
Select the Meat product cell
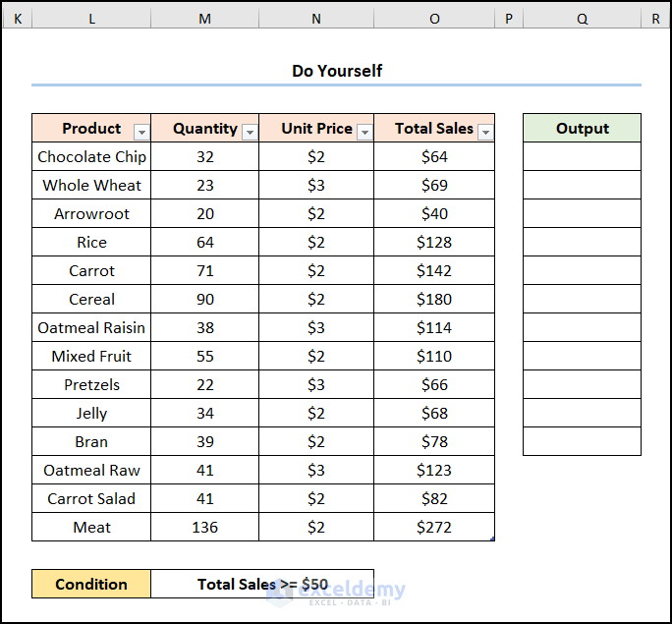(91, 527)
